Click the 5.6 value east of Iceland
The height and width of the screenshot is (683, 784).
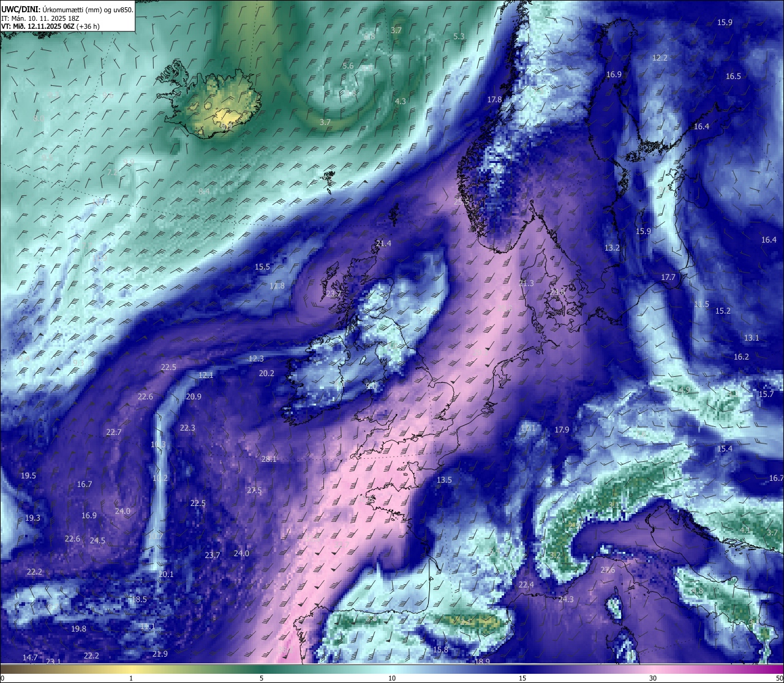[348, 66]
